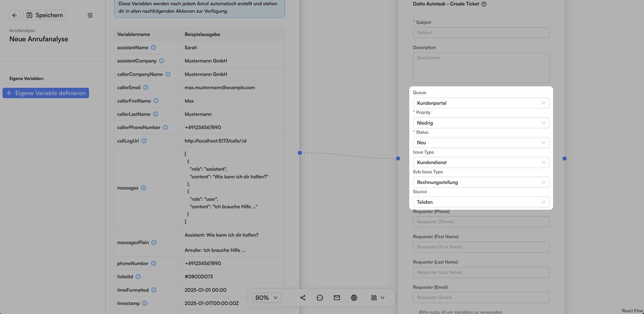The width and height of the screenshot is (644, 314).
Task: Click info icon next to assistantName
Action: 154,47
